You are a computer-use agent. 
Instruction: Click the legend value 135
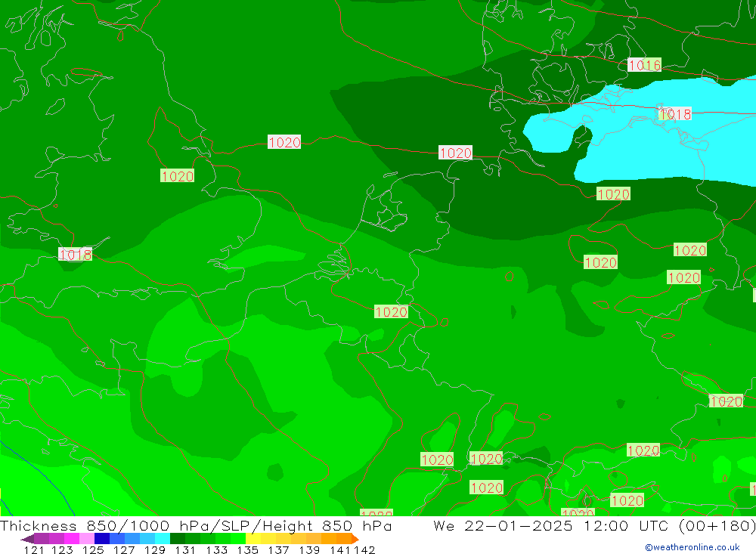[248, 549]
